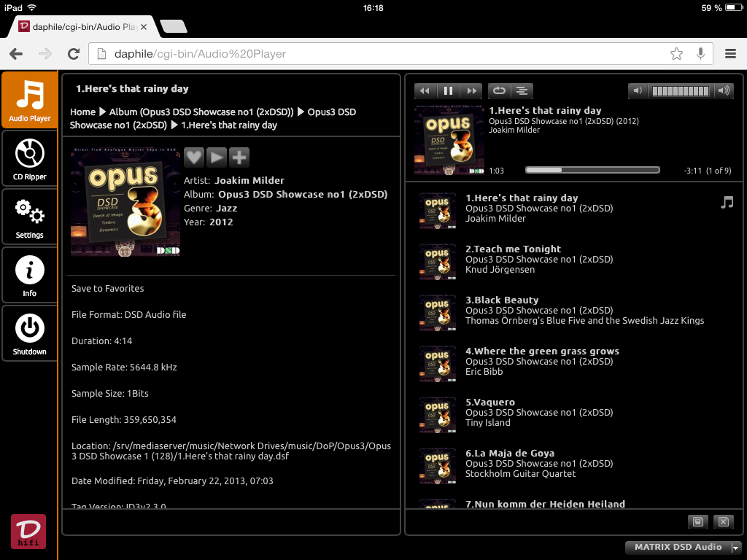Open the Info section

click(x=29, y=275)
